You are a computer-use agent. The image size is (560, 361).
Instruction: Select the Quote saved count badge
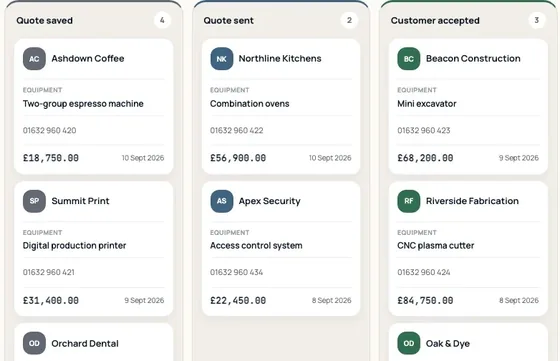[162, 20]
